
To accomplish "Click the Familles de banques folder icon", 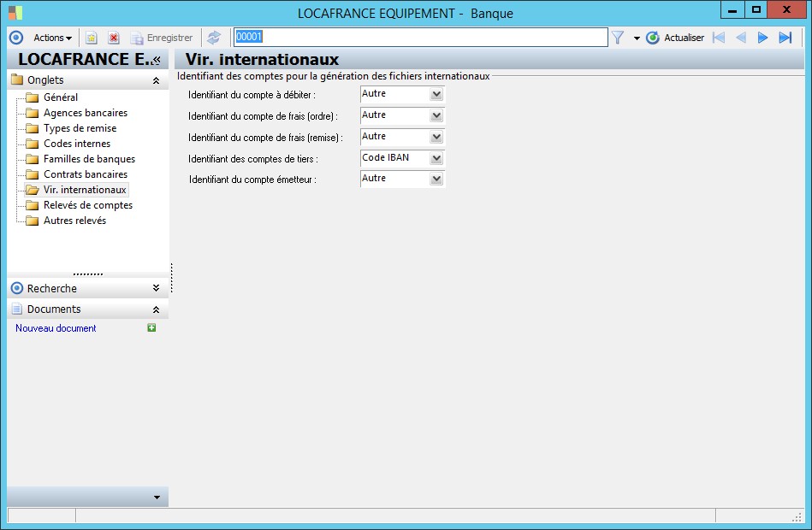I will tap(33, 159).
